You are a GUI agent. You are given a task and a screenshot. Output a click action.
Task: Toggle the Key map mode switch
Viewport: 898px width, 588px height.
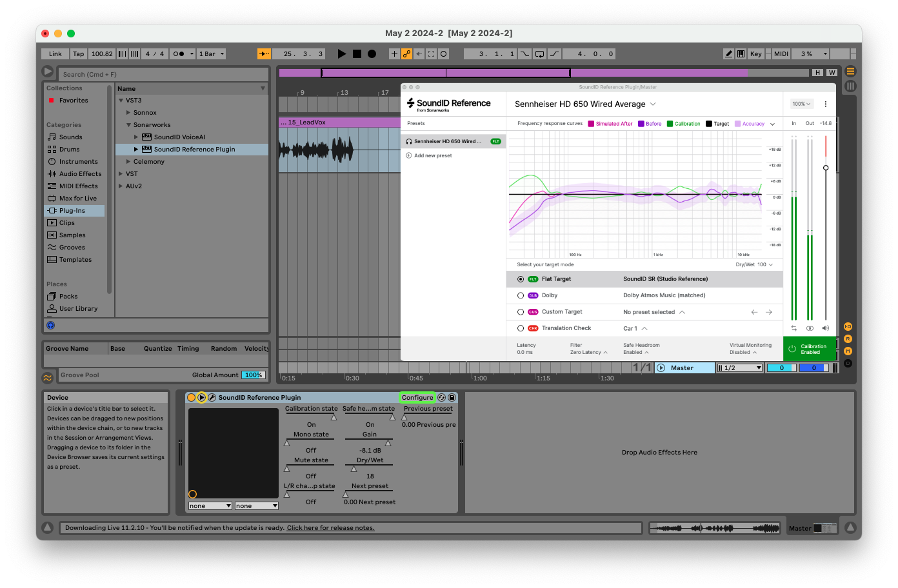(756, 54)
